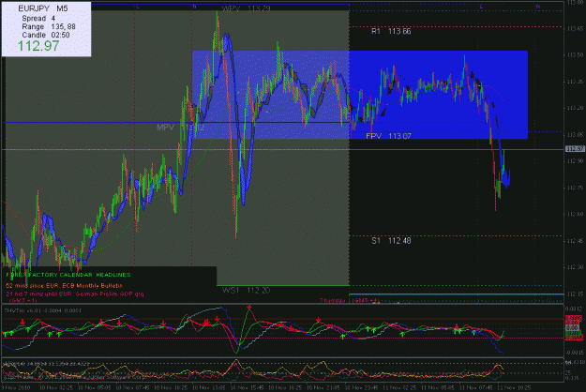
Task: Click the '10 Nov 23:45' time axis label
Action: pos(362,387)
